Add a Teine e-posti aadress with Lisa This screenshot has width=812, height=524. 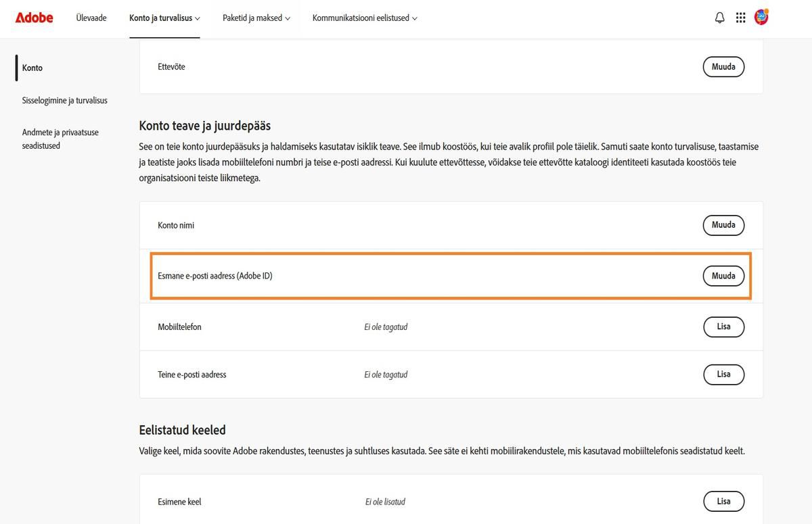[x=723, y=375]
